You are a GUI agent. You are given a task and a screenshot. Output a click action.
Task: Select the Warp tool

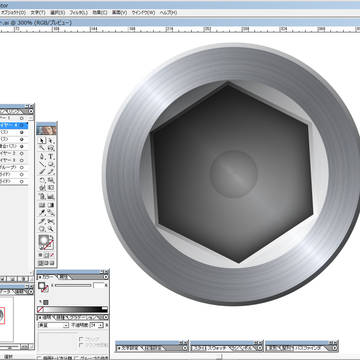tap(42, 188)
